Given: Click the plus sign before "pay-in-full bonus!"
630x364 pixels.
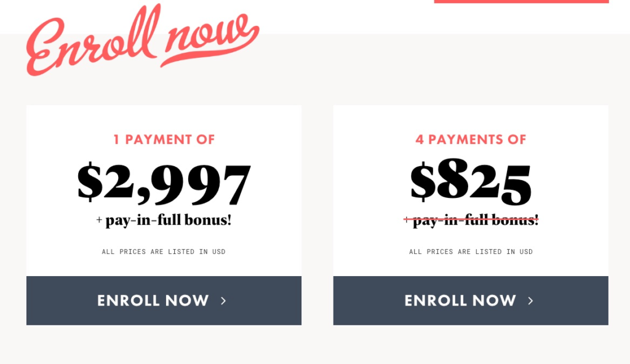Looking at the screenshot, I should pos(99,220).
